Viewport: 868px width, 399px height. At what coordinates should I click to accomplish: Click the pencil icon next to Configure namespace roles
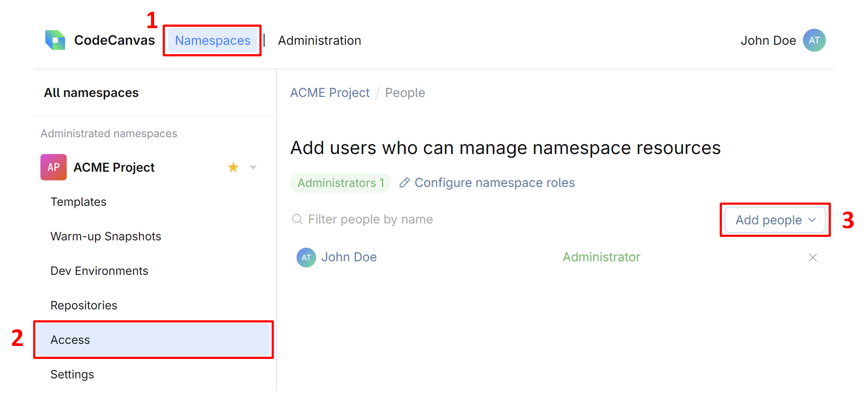[405, 182]
